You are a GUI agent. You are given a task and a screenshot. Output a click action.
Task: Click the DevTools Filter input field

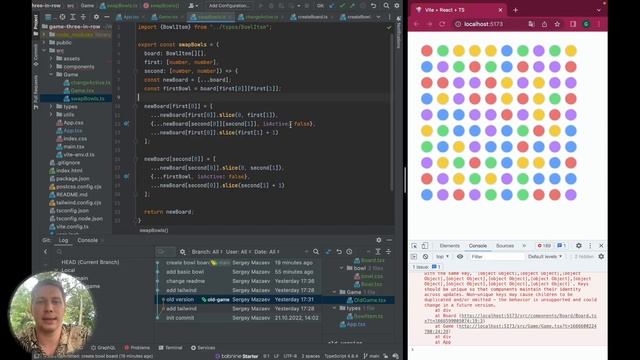[x=497, y=257]
